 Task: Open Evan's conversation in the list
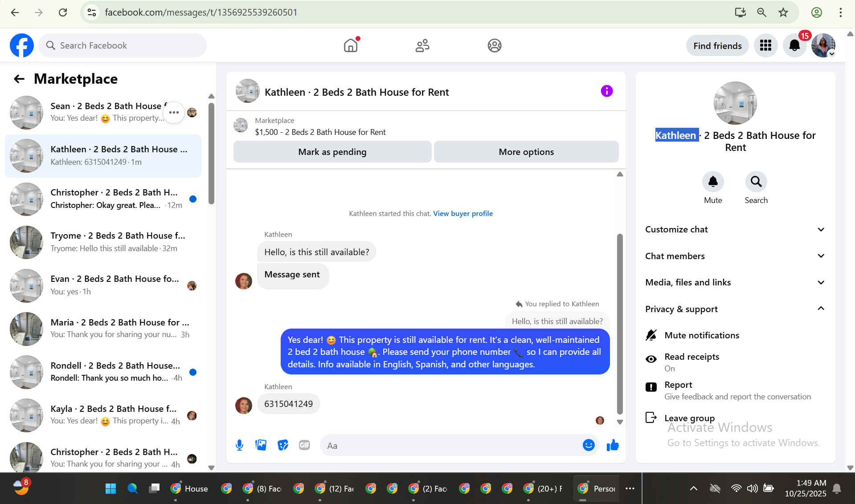tap(103, 285)
